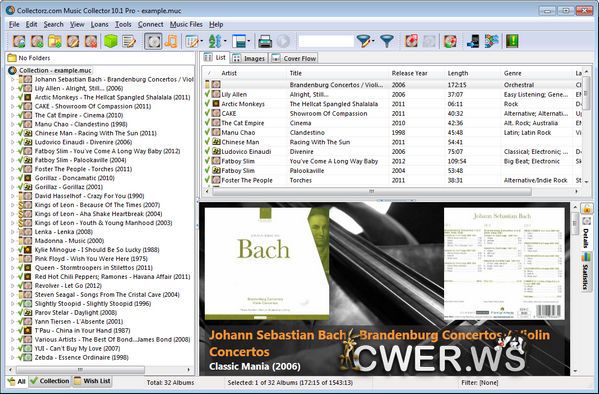The height and width of the screenshot is (394, 599).
Task: Click the window layout toolbar icon
Action: pos(239,41)
